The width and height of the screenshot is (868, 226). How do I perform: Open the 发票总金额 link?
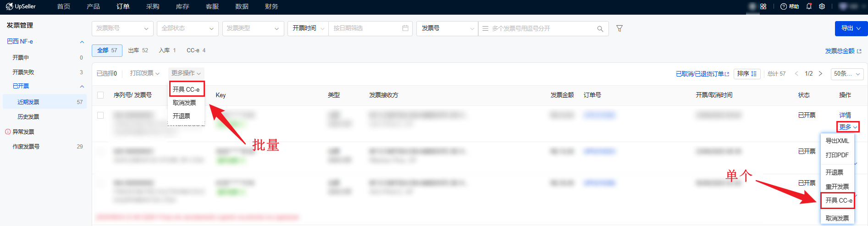(843, 51)
